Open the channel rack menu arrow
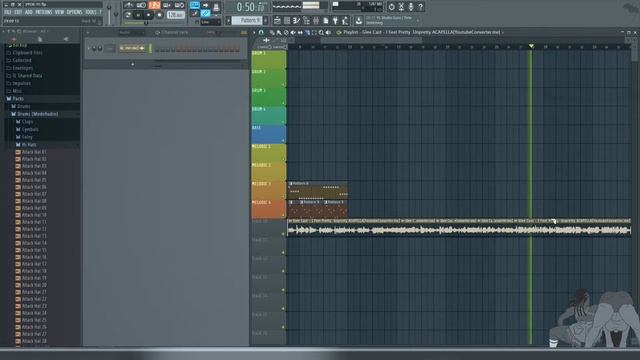The height and width of the screenshot is (360, 640). tap(88, 32)
